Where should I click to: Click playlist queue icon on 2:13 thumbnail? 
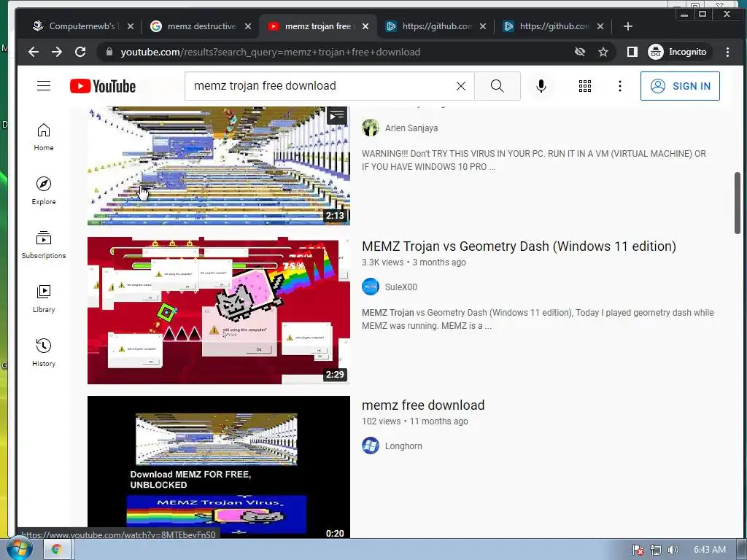(336, 115)
